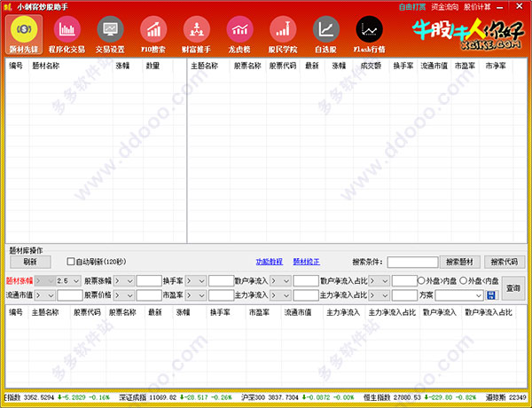Click the 刷新 button
532x408 pixels.
pyautogui.click(x=30, y=262)
